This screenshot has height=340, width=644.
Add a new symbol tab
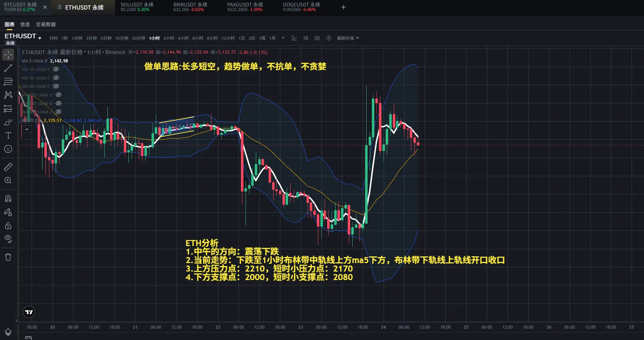coord(343,7)
